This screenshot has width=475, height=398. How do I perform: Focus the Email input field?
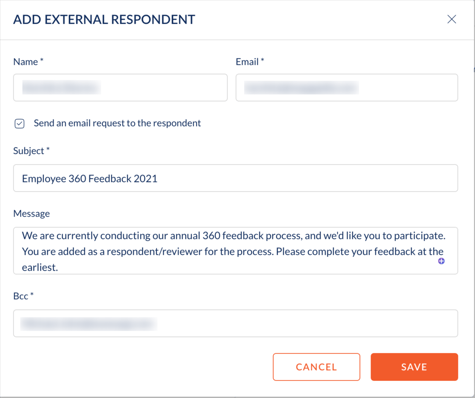pos(347,88)
